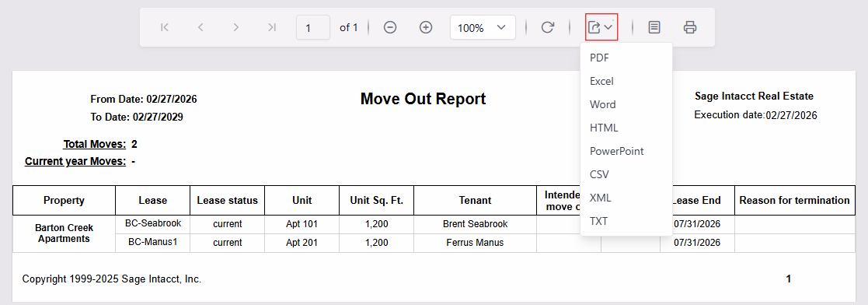This screenshot has height=305, width=868.
Task: Select the Move Out Report title
Action: [x=423, y=99]
